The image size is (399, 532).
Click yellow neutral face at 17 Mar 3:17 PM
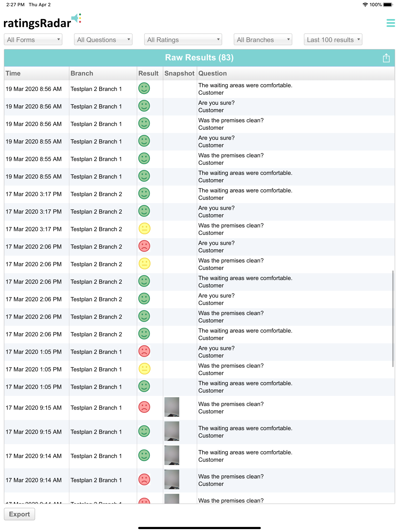pyautogui.click(x=144, y=228)
